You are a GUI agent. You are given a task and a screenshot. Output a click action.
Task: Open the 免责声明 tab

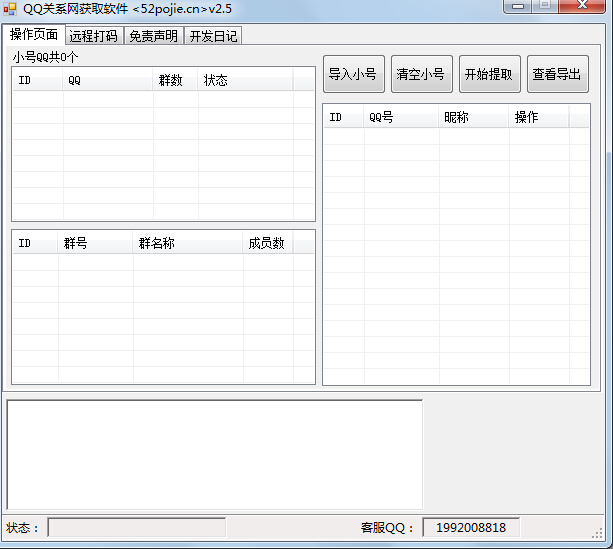(x=154, y=36)
